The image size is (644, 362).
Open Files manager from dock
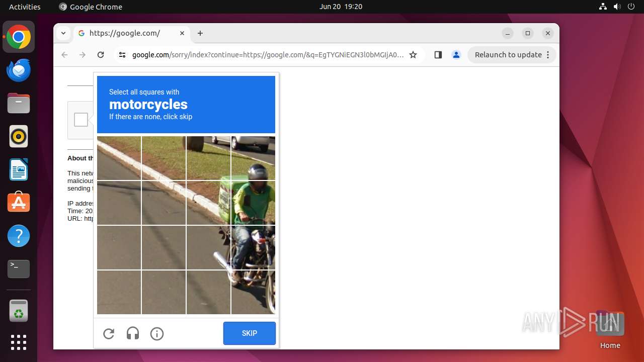(19, 103)
